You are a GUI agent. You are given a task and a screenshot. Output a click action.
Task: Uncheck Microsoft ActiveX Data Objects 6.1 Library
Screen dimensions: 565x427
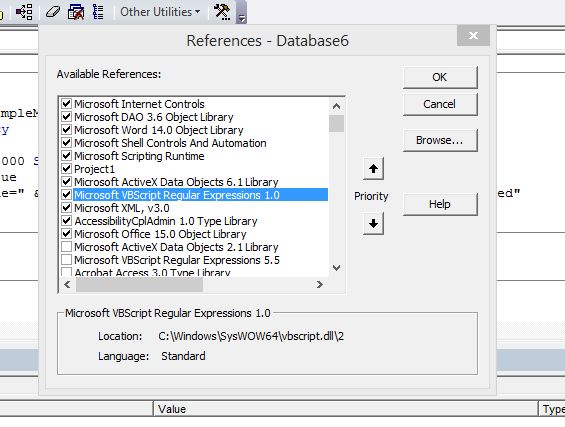(66, 182)
